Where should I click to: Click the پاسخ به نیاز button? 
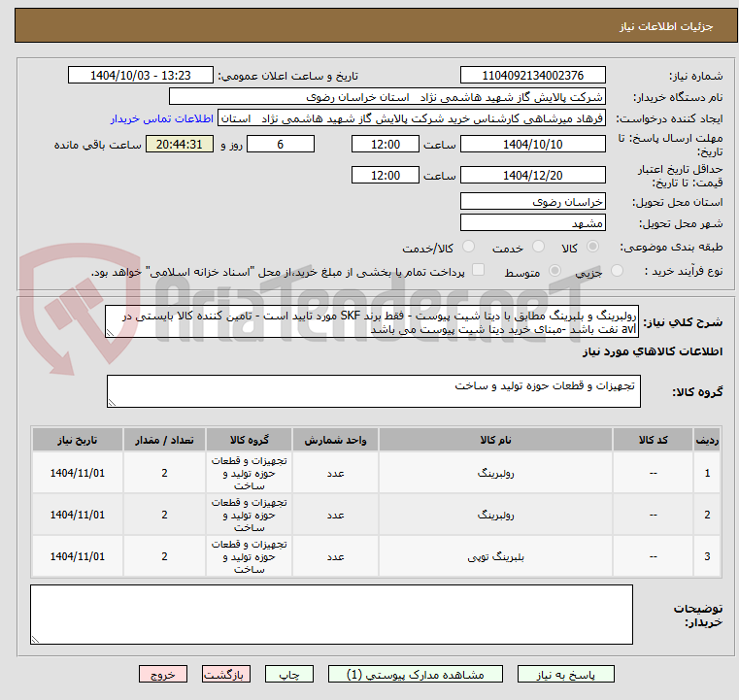click(x=565, y=674)
